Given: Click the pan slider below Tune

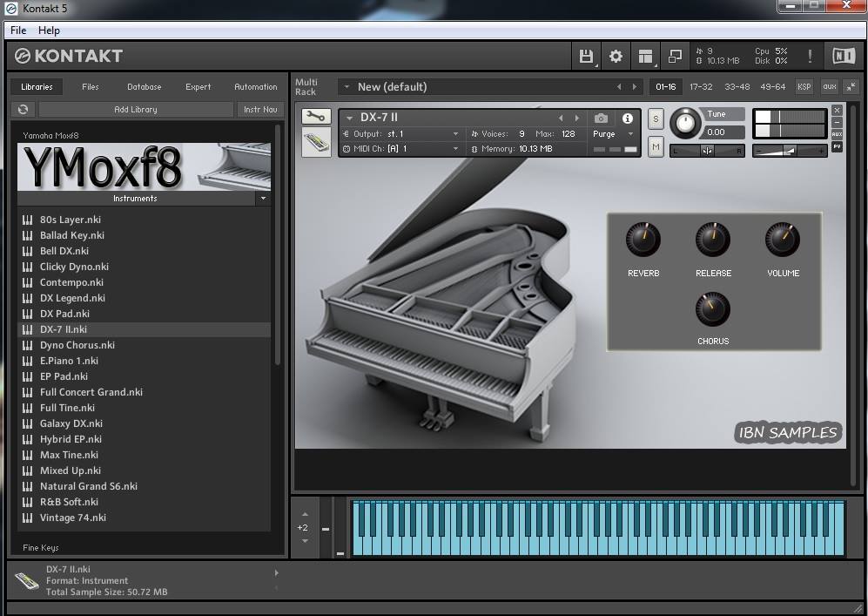Looking at the screenshot, I should coord(707,151).
